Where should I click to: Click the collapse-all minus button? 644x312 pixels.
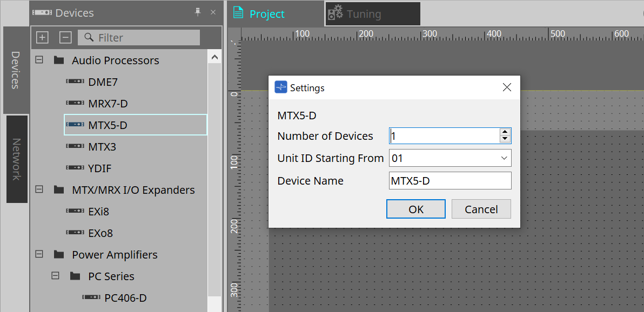point(65,37)
